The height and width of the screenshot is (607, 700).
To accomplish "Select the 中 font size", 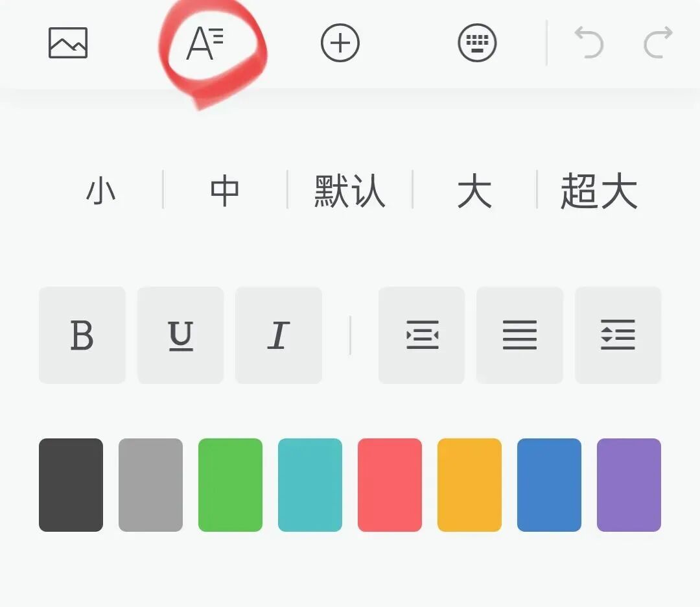I will (224, 189).
